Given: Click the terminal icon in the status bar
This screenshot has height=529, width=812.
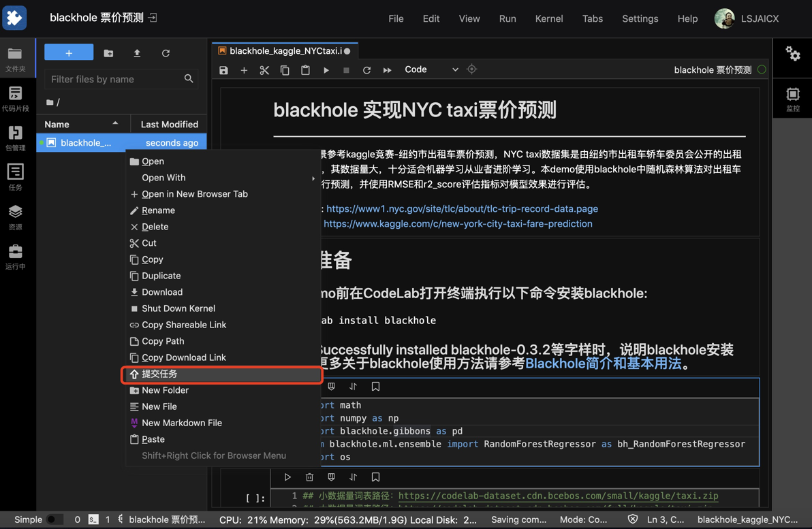Looking at the screenshot, I should (x=93, y=519).
